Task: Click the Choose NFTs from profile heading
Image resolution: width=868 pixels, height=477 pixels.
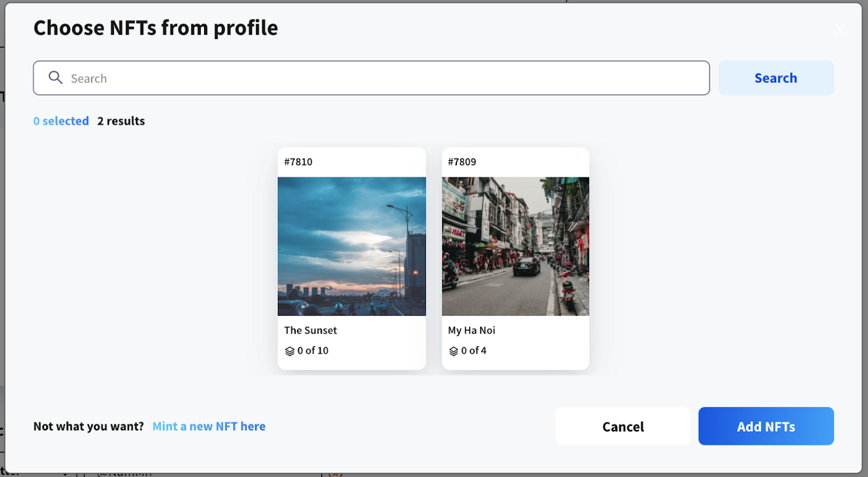Action: coord(156,28)
